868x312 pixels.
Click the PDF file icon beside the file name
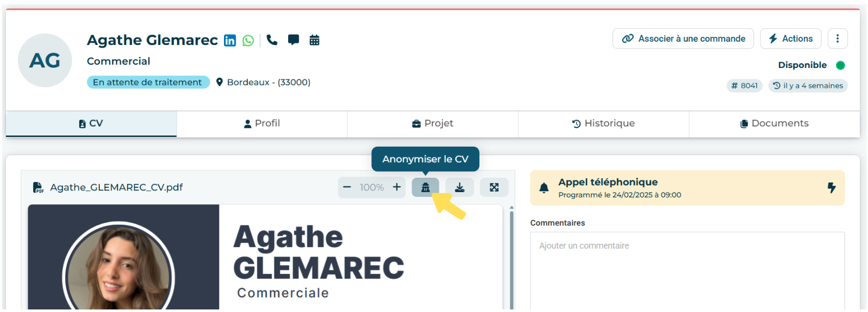coord(38,187)
